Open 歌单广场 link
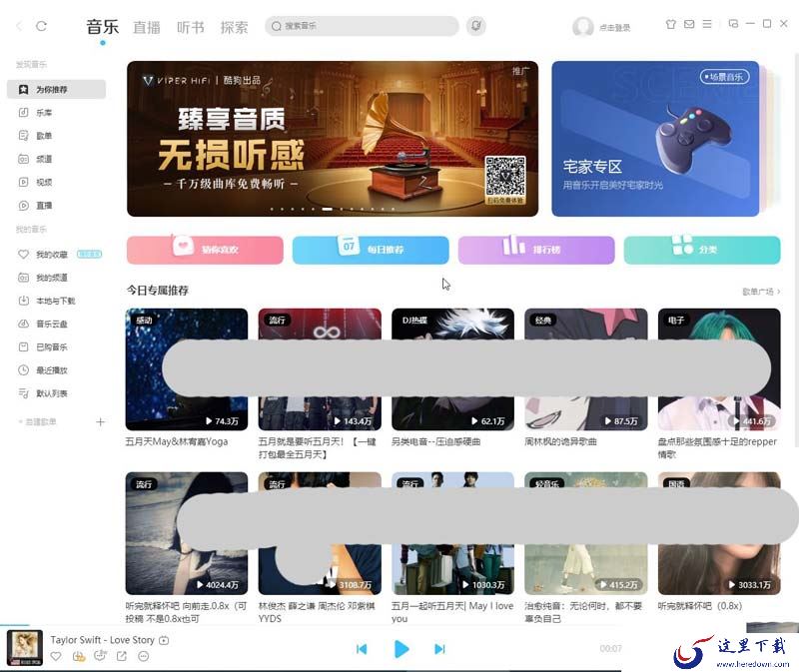The height and width of the screenshot is (672, 799). click(761, 292)
